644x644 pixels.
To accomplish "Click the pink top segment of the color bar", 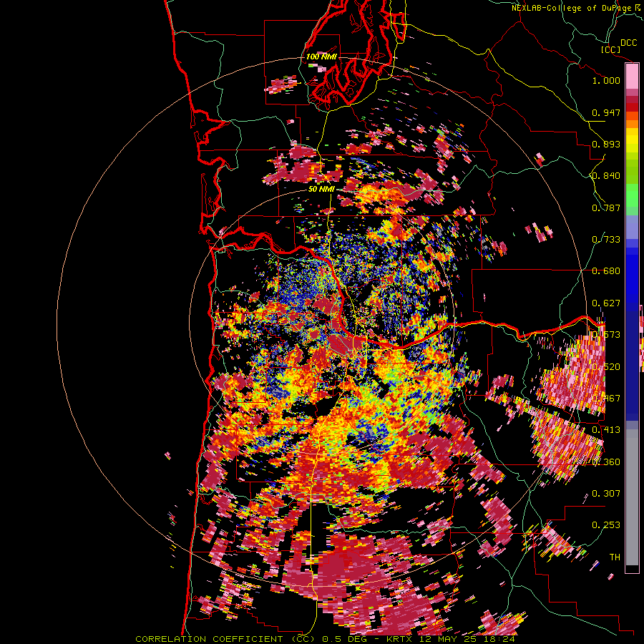I will (x=632, y=77).
